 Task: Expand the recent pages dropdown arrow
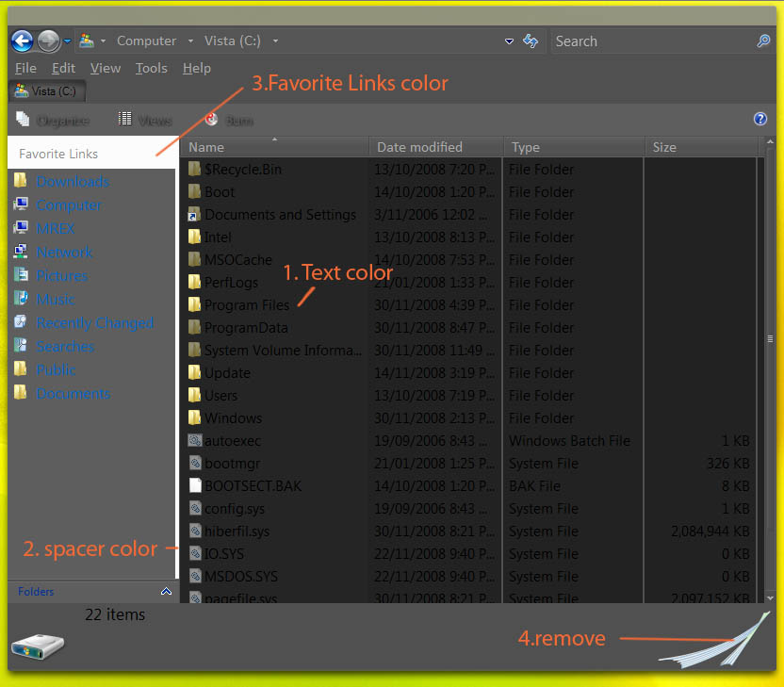(68, 41)
